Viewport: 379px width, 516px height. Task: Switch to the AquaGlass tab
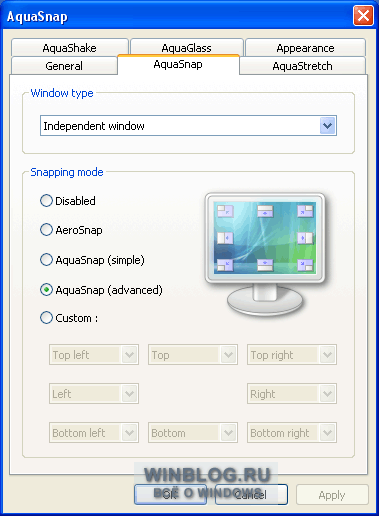[x=187, y=48]
